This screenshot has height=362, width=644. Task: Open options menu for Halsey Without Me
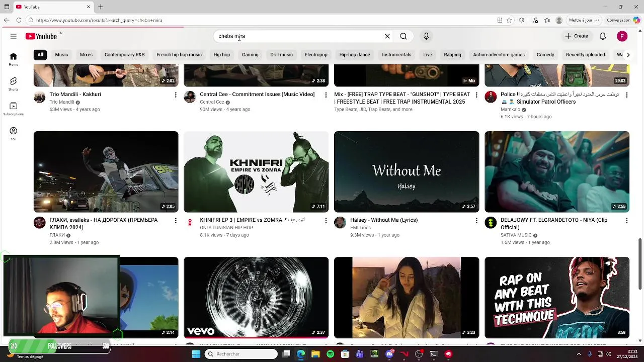coord(476,220)
